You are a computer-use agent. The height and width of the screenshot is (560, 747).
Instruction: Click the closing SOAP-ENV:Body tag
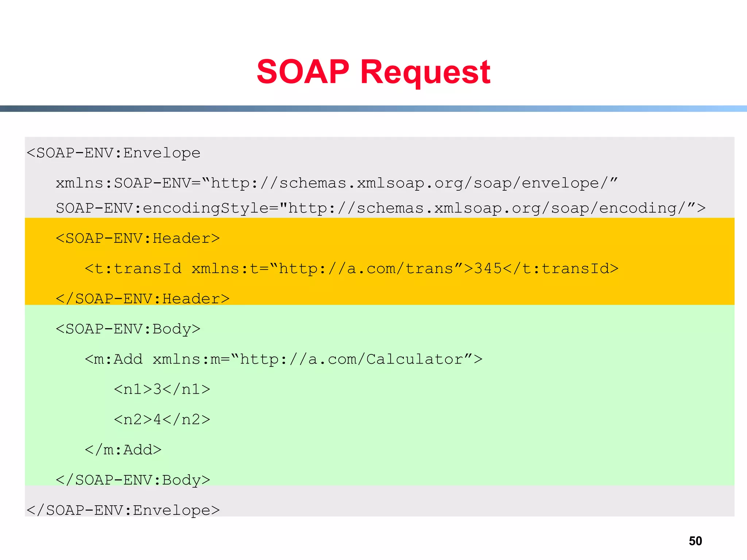pyautogui.click(x=133, y=480)
